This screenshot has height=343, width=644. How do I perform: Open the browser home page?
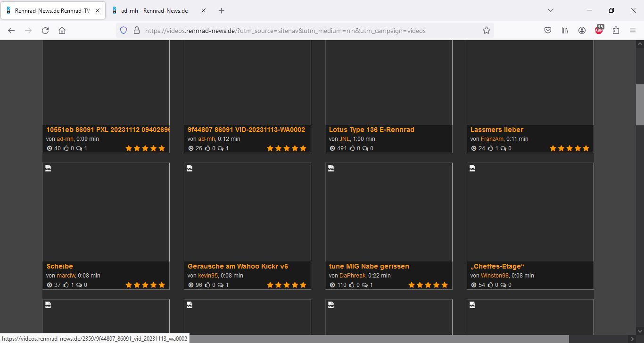coord(62,30)
